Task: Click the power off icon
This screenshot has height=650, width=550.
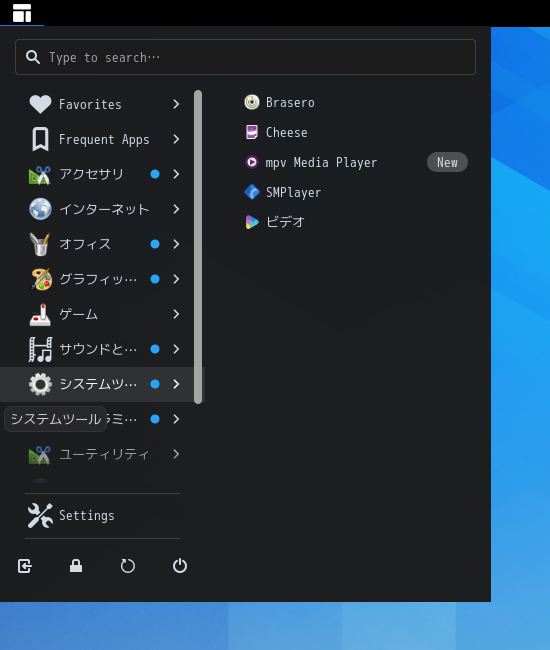Action: click(180, 566)
